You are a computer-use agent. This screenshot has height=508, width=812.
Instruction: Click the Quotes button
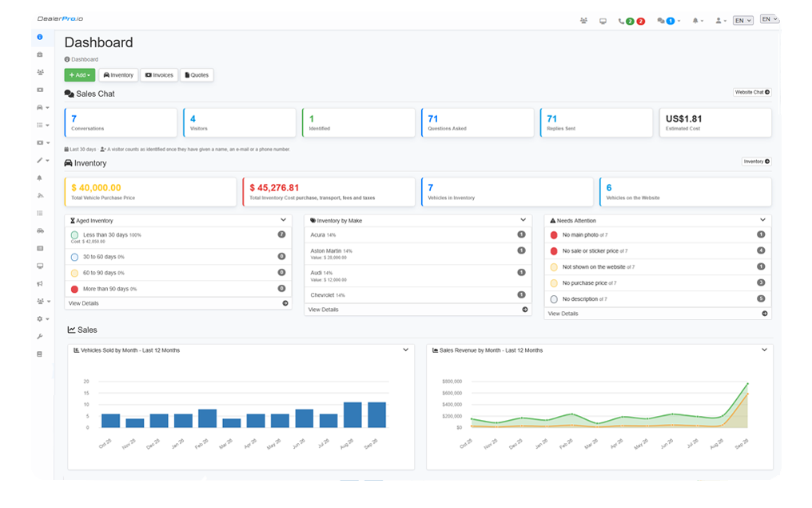(x=197, y=75)
